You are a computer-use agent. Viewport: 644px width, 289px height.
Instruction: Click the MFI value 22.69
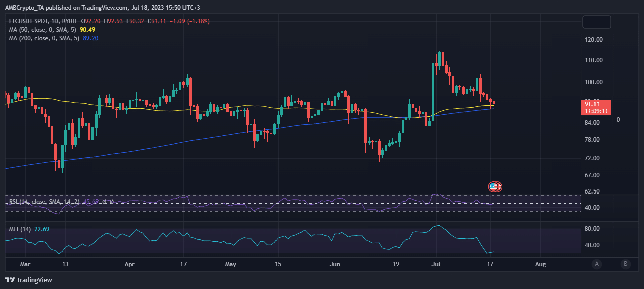pyautogui.click(x=42, y=229)
